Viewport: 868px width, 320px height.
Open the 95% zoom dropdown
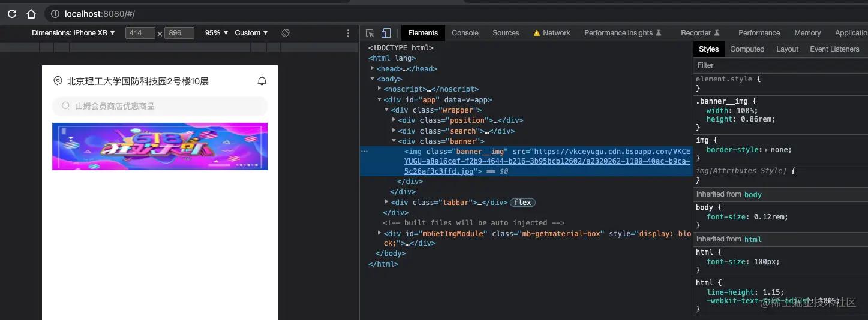point(217,33)
